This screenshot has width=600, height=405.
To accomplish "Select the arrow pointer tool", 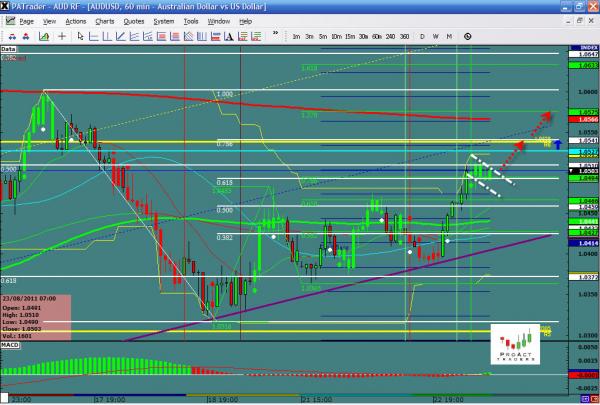I will click(x=81, y=35).
